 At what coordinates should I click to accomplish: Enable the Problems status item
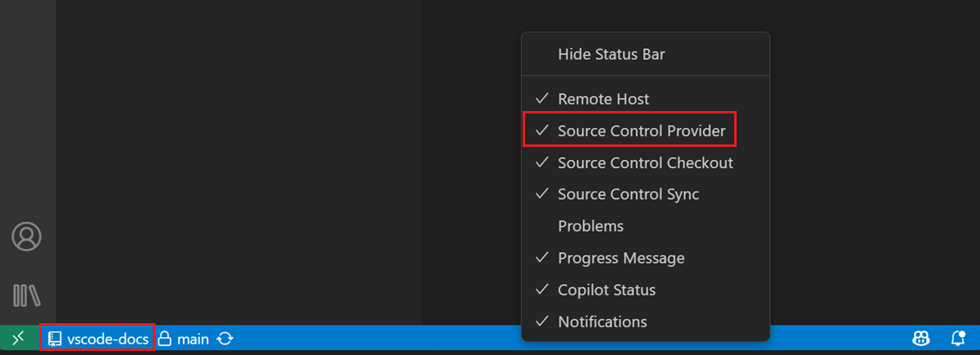pos(590,226)
